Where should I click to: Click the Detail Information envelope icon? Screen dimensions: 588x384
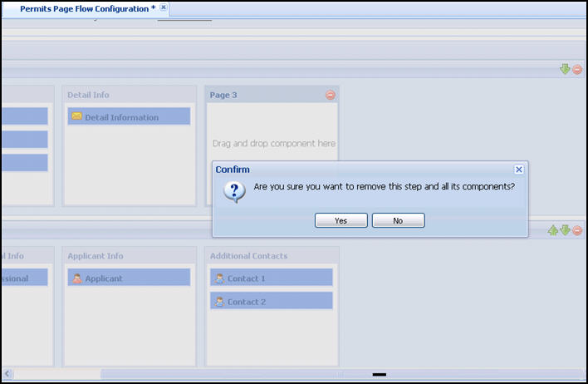click(76, 117)
